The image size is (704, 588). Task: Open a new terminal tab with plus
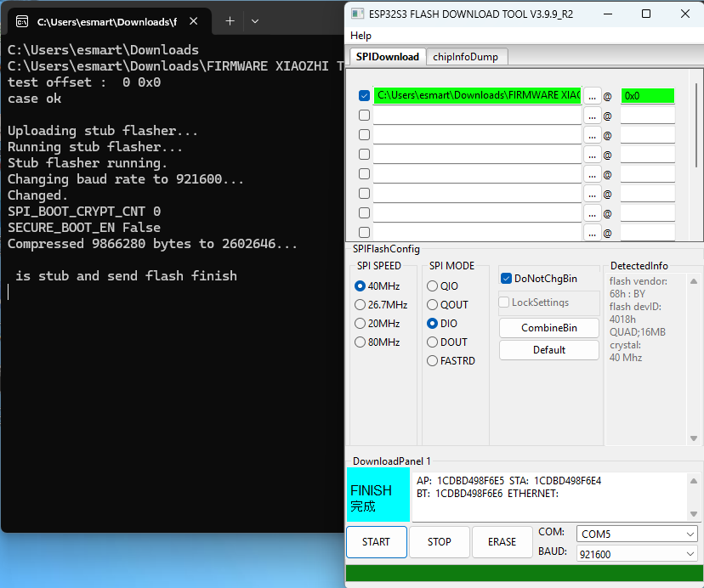[x=230, y=21]
